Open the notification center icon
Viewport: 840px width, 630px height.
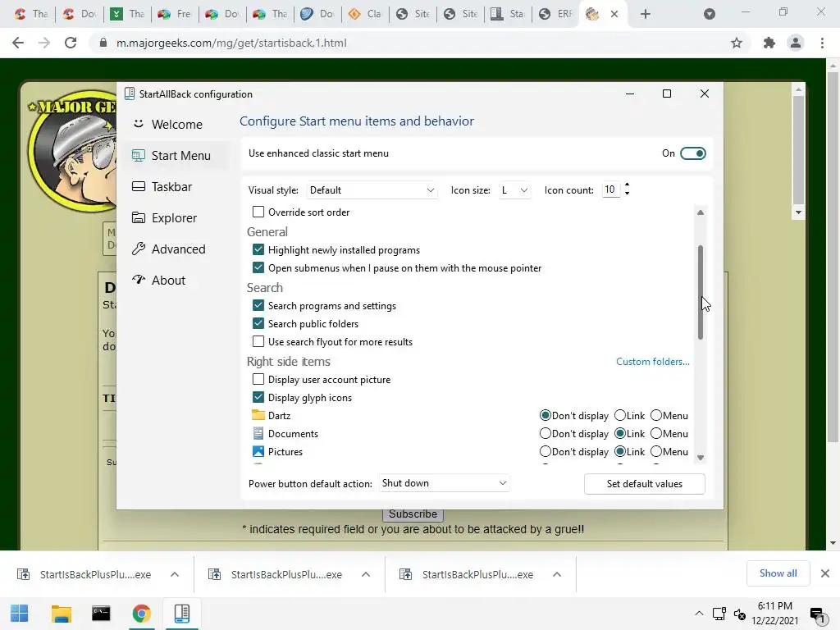pos(817,615)
